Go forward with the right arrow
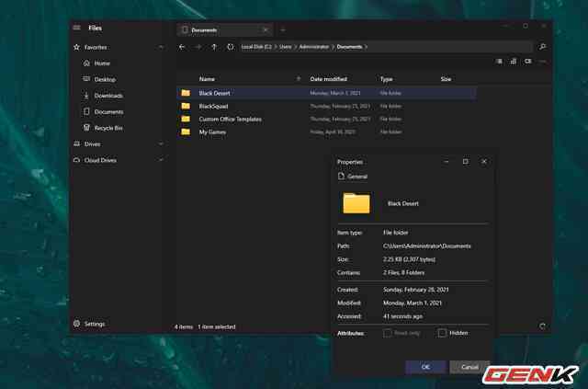The width and height of the screenshot is (588, 389). click(198, 47)
